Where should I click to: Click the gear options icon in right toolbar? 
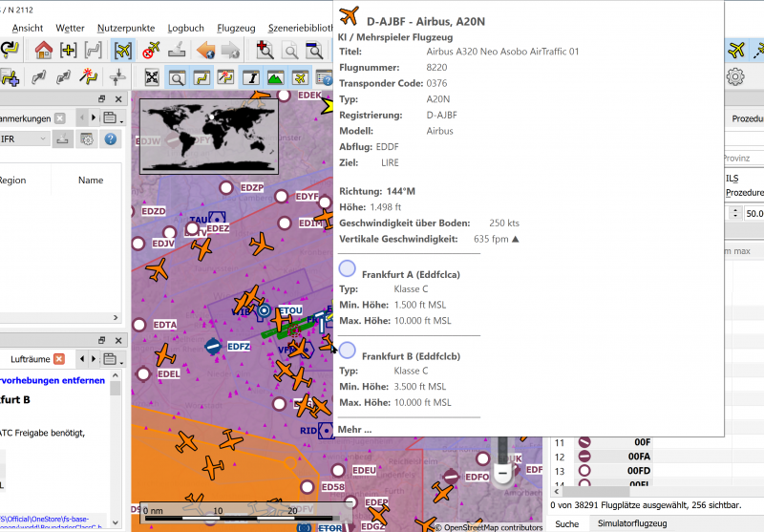coord(735,77)
